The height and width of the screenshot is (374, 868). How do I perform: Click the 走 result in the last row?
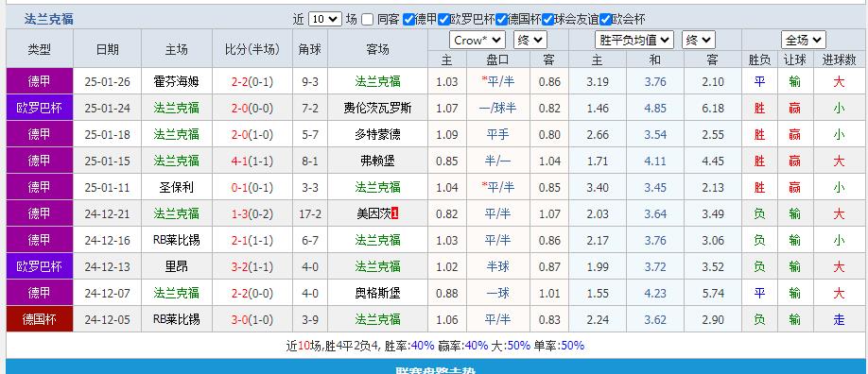(840, 319)
